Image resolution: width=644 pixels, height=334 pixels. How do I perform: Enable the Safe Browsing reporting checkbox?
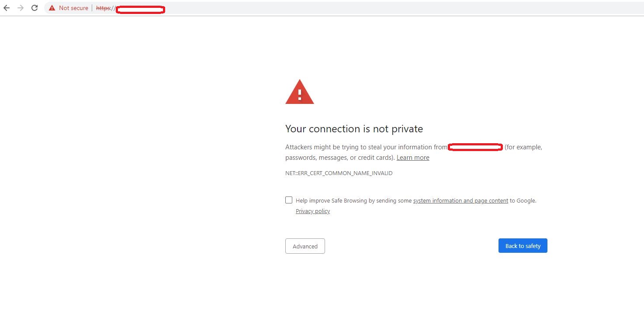coord(289,200)
